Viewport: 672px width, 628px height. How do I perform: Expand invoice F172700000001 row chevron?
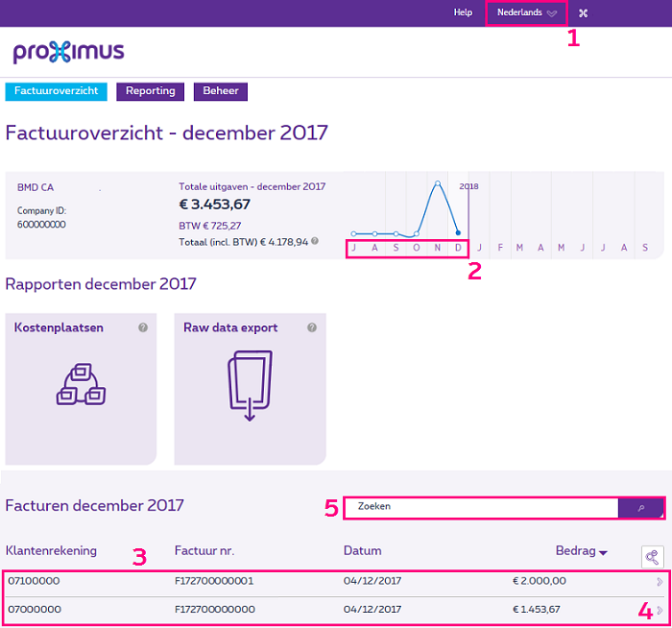(x=659, y=582)
